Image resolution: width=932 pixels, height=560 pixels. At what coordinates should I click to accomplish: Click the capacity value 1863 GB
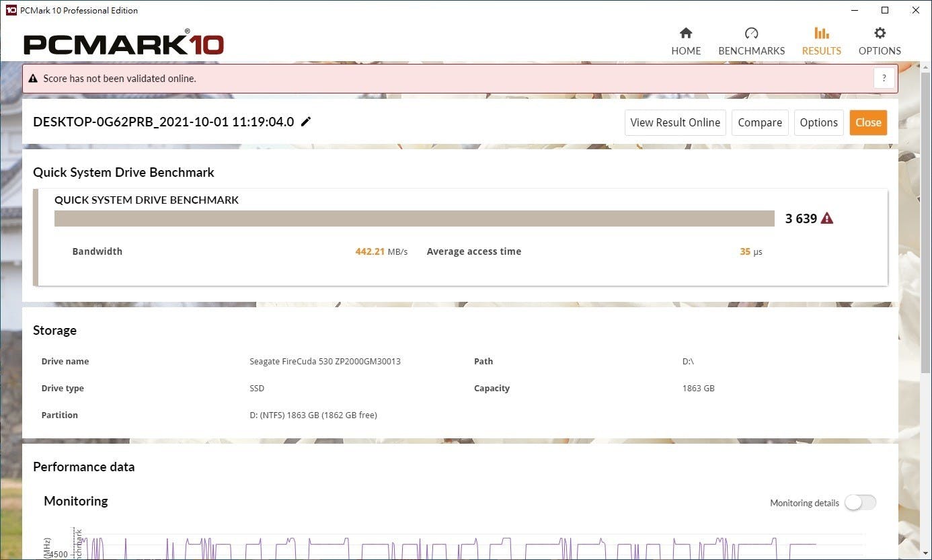[698, 388]
